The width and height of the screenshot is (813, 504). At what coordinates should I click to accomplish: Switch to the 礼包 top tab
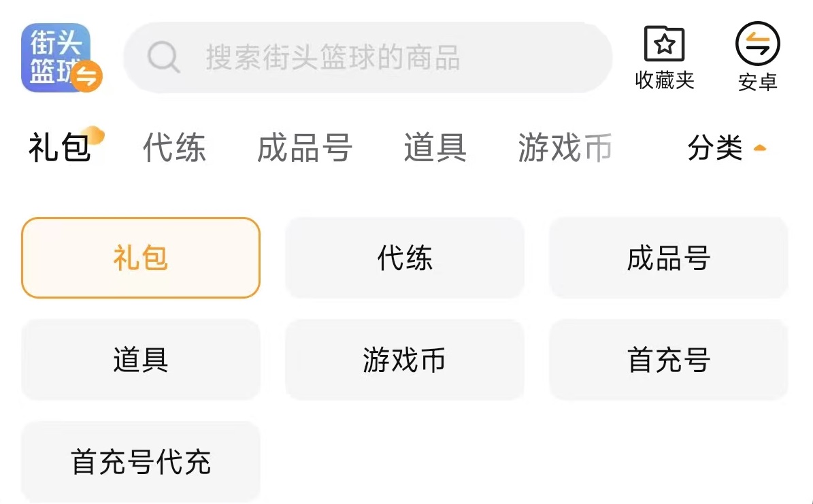tap(60, 148)
